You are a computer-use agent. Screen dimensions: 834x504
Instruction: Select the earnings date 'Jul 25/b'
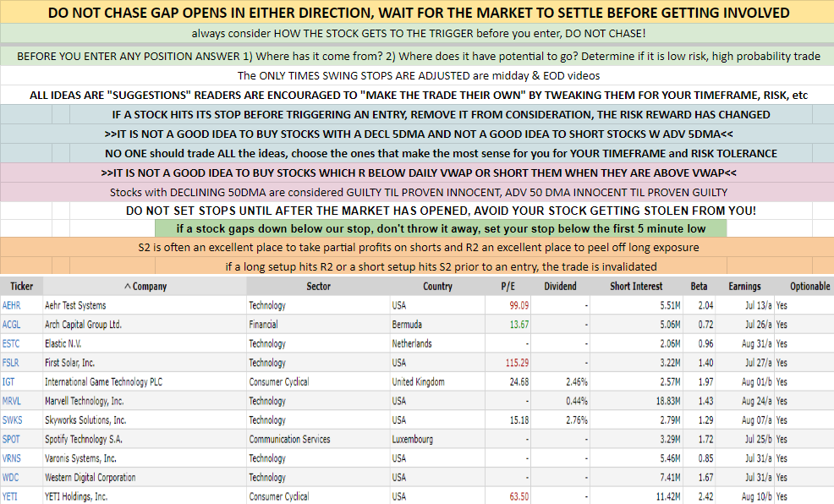(x=758, y=439)
